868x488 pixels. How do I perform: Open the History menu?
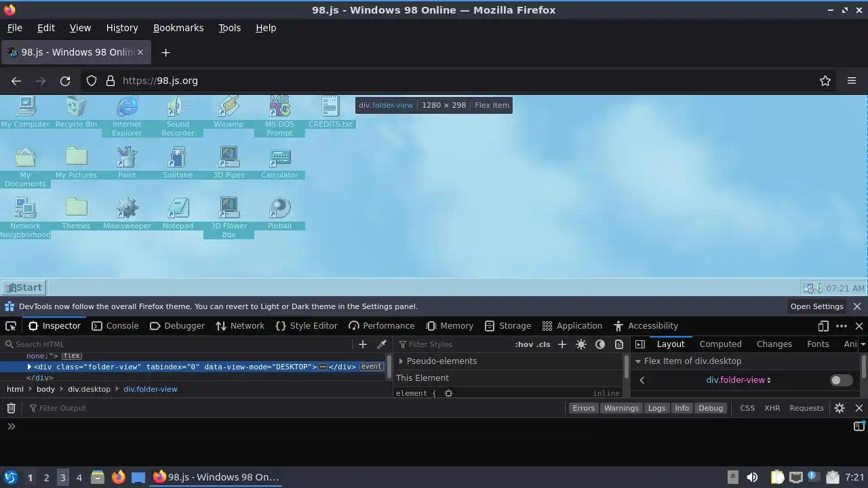pyautogui.click(x=122, y=28)
